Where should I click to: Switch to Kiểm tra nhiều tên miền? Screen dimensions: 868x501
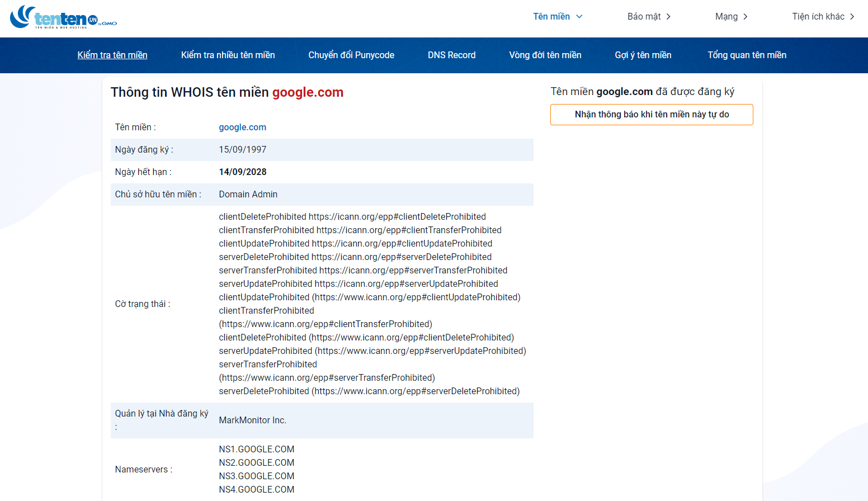click(228, 55)
